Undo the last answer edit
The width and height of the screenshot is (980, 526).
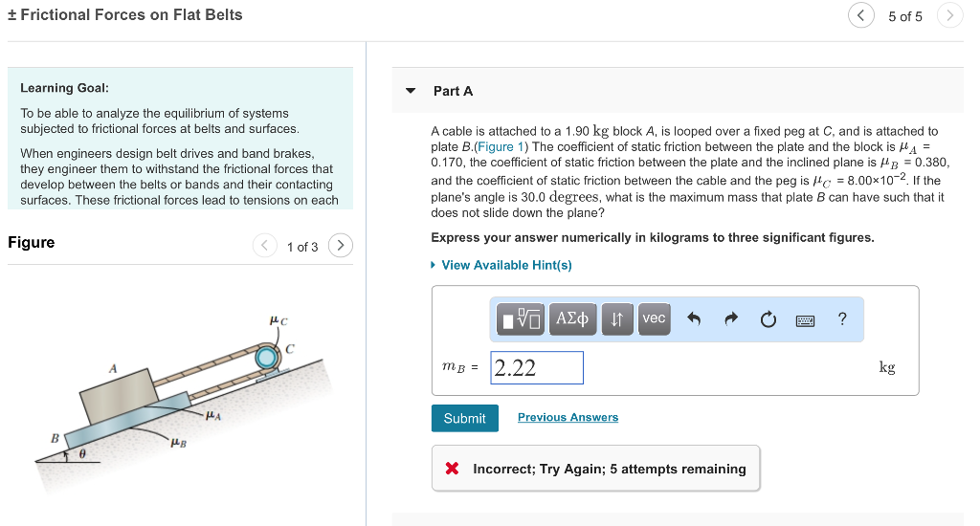coord(695,319)
